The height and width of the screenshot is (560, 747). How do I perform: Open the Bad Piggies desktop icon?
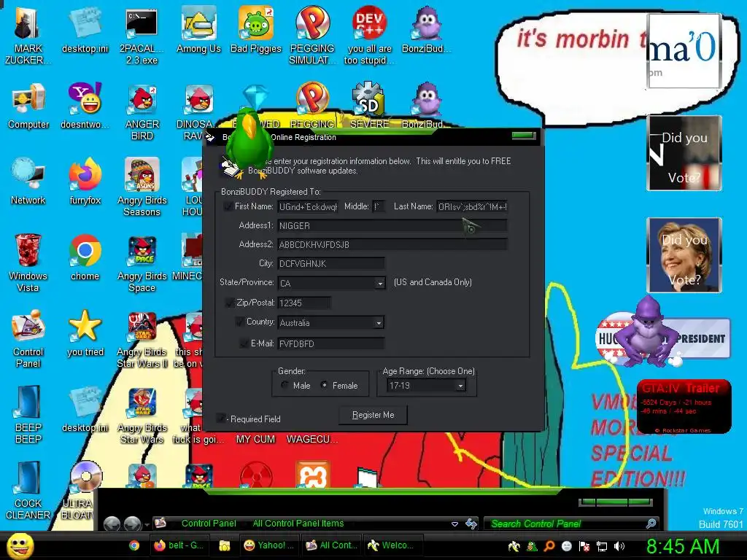256,29
